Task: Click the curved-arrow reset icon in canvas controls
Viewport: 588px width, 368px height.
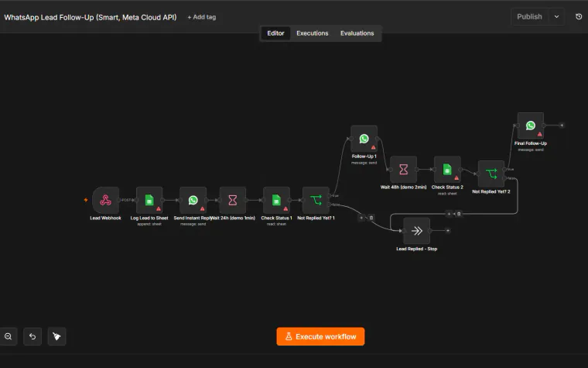Action: coord(32,336)
